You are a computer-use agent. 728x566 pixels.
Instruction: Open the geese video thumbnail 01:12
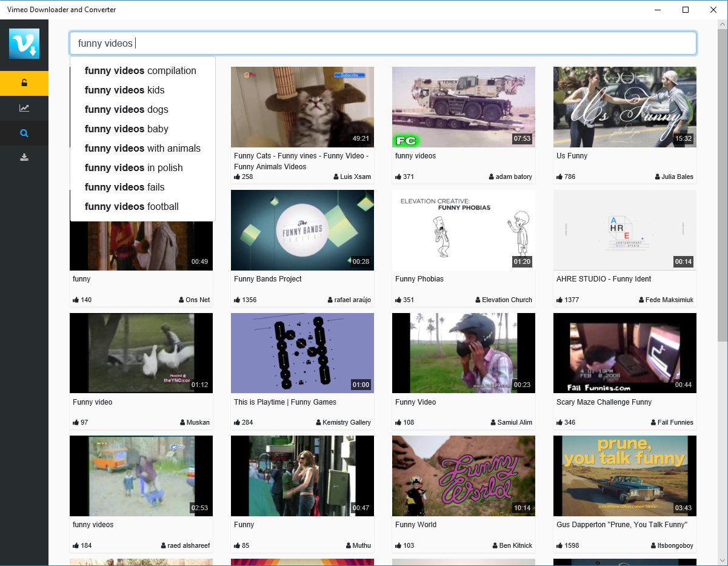tap(141, 353)
